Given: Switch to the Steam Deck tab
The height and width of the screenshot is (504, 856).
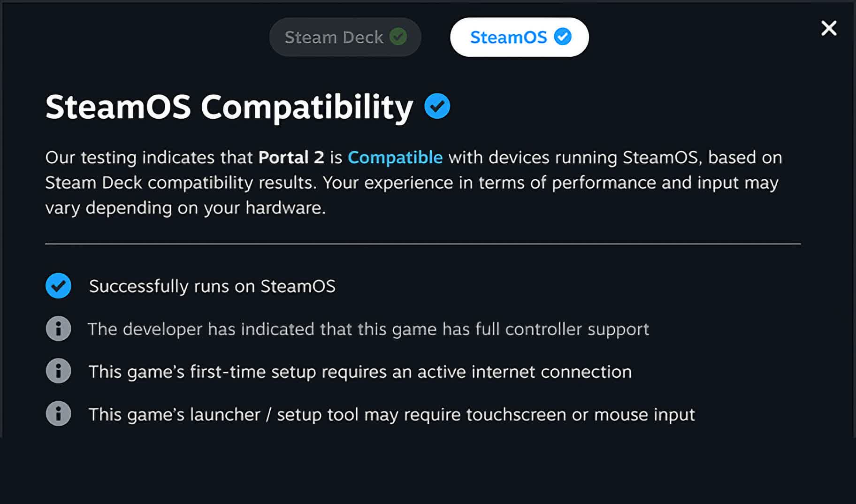Looking at the screenshot, I should (x=345, y=37).
